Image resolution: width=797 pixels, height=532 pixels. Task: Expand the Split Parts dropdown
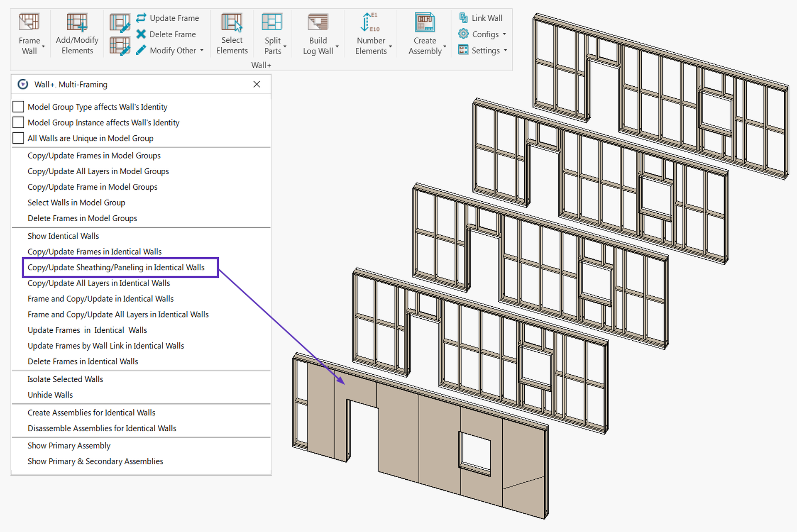click(285, 46)
